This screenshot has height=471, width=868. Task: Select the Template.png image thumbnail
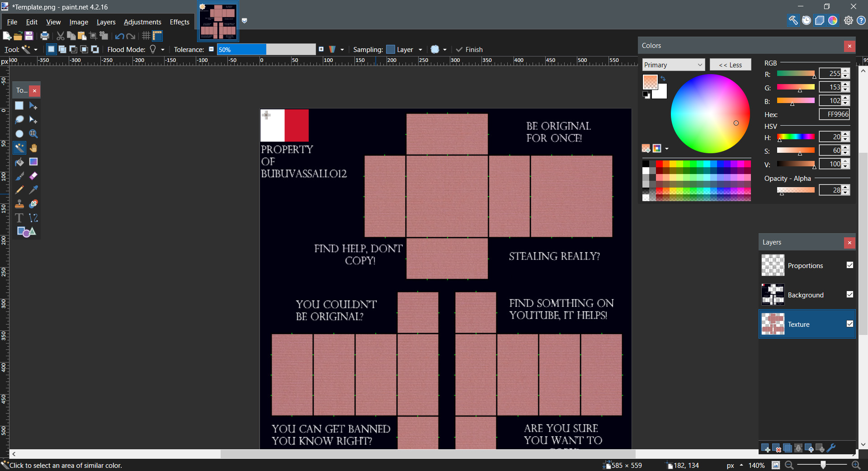[x=218, y=21]
